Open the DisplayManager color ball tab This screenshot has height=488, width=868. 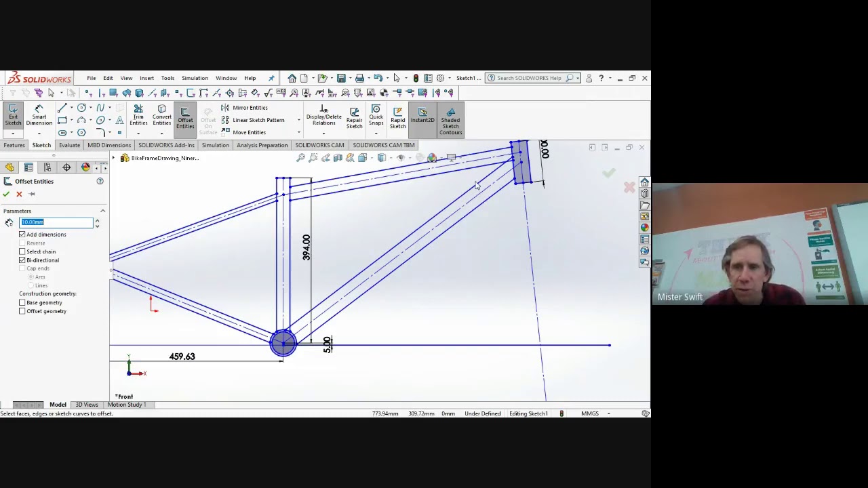pyautogui.click(x=85, y=167)
